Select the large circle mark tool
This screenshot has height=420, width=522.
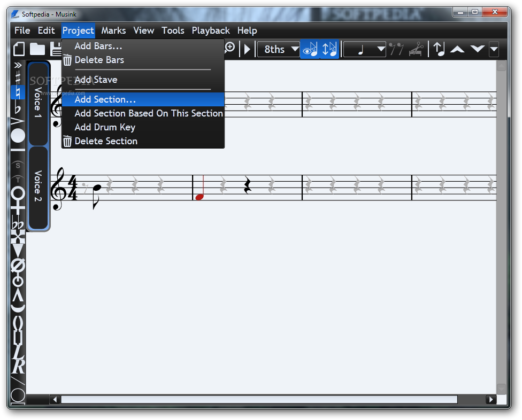tap(18, 395)
